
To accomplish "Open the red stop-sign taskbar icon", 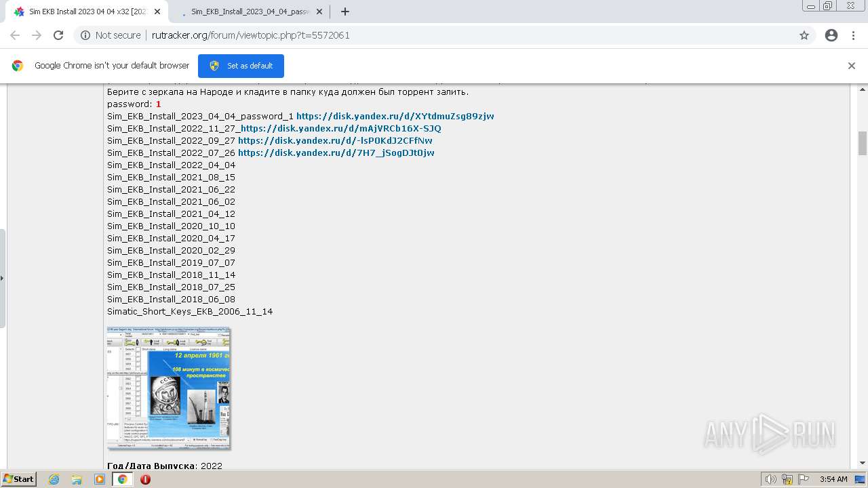I will click(145, 479).
